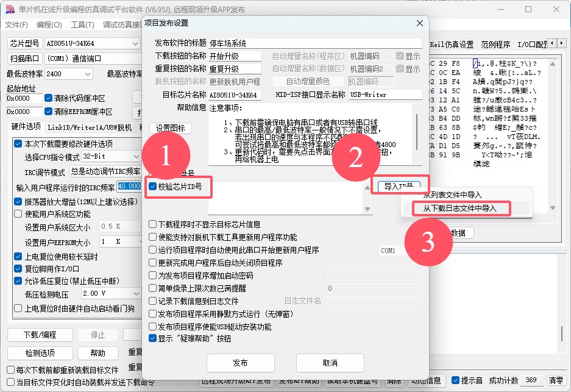Edit IRC频率 40.000 input field
Viewport: 571px width, 392px height.
[x=129, y=186]
